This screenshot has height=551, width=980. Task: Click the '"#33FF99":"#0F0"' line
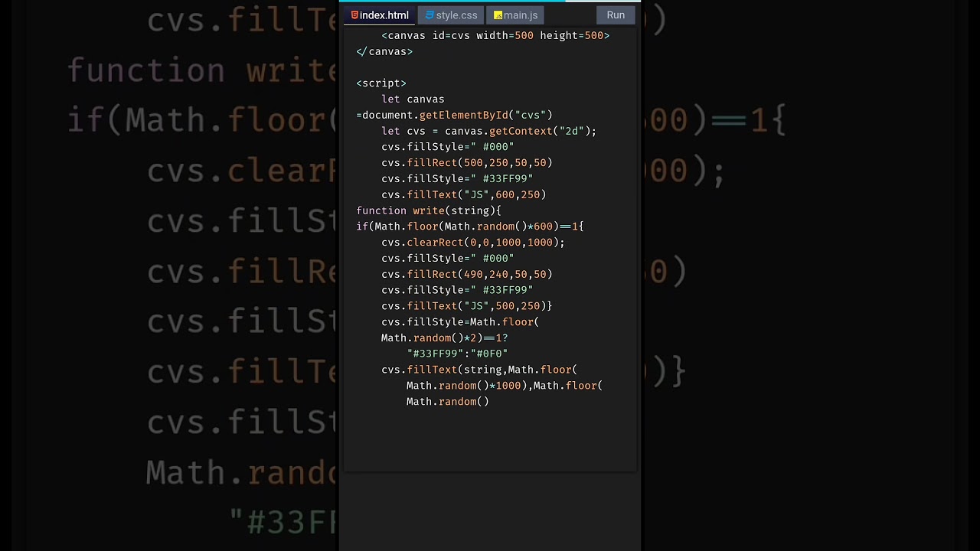[x=457, y=354]
